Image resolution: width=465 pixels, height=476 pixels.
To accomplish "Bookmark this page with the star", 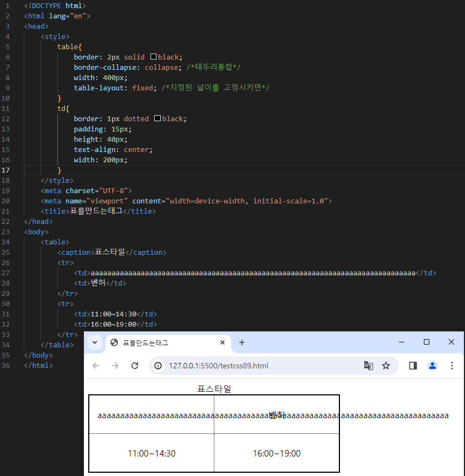I will (x=386, y=366).
